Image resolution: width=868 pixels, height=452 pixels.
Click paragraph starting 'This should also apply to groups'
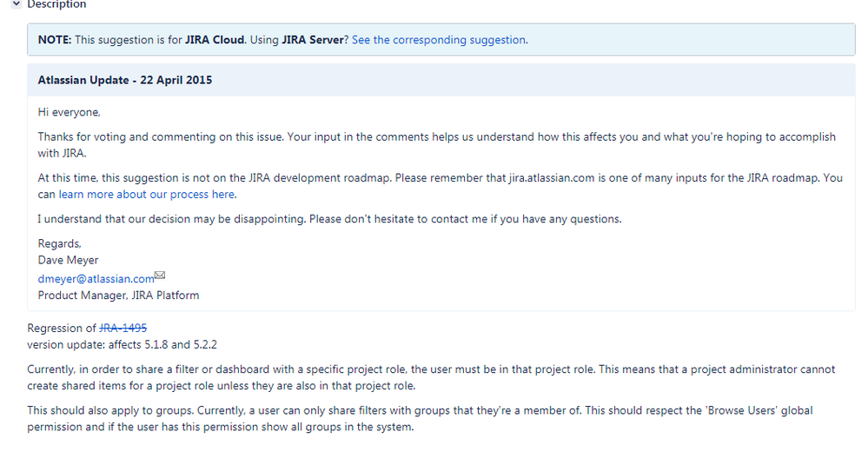click(x=420, y=419)
